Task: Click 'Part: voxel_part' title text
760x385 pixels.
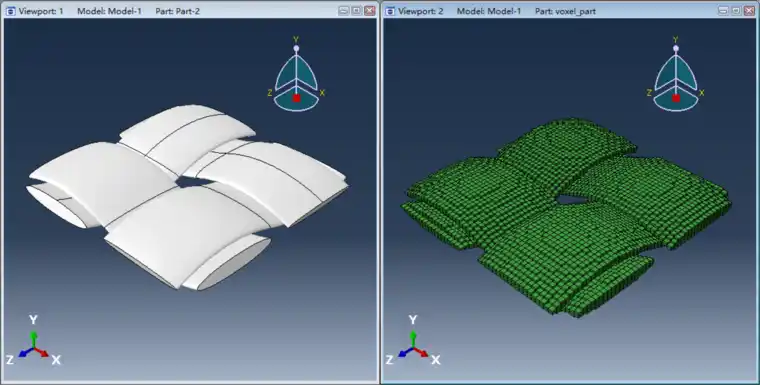Action: [x=565, y=11]
